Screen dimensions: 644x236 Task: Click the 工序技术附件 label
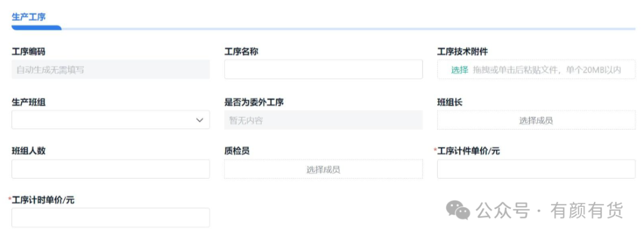click(463, 52)
